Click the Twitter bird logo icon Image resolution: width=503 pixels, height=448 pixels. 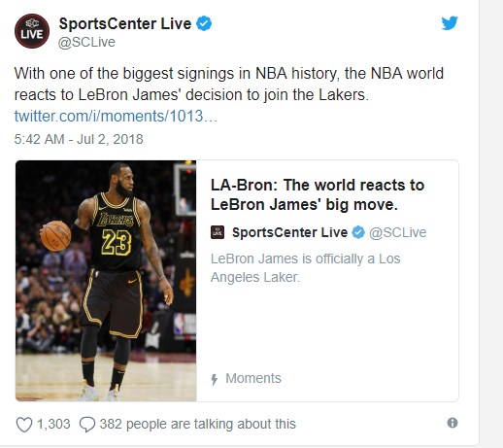[x=450, y=23]
